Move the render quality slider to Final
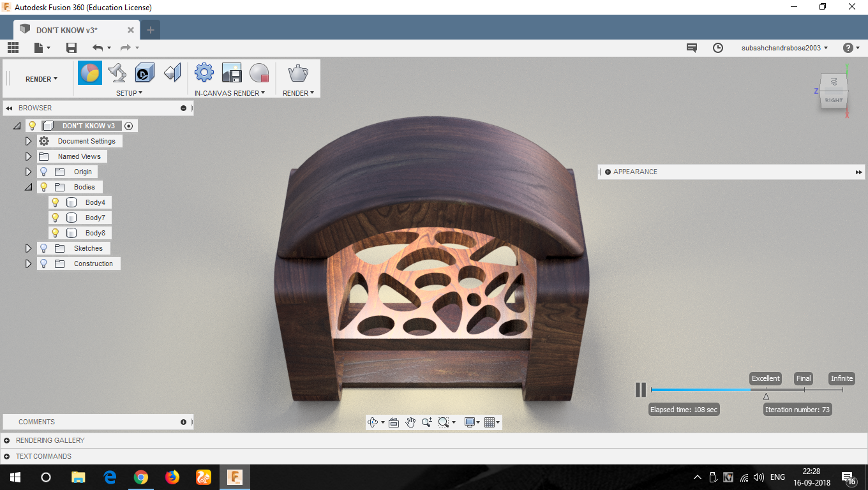This screenshot has height=490, width=868. [x=803, y=378]
